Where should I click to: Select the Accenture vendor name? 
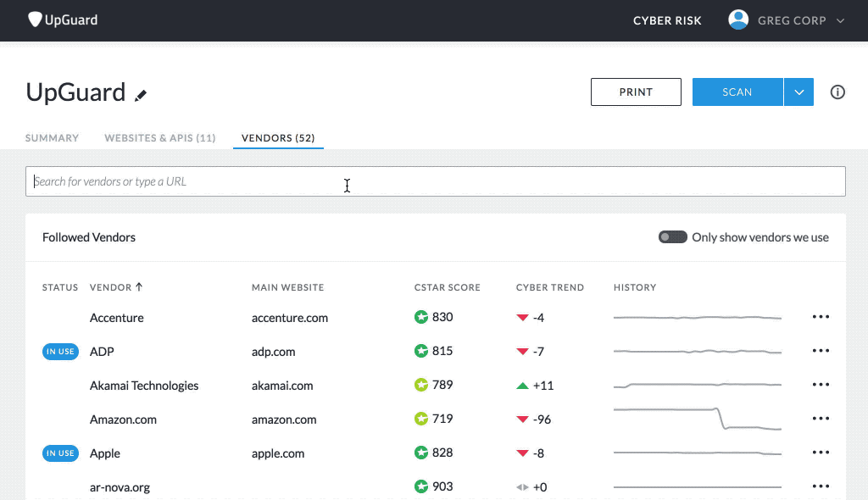pyautogui.click(x=117, y=318)
